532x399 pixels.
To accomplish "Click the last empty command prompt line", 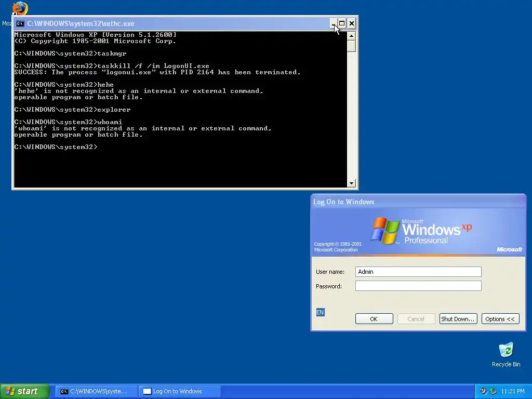I will 56,147.
